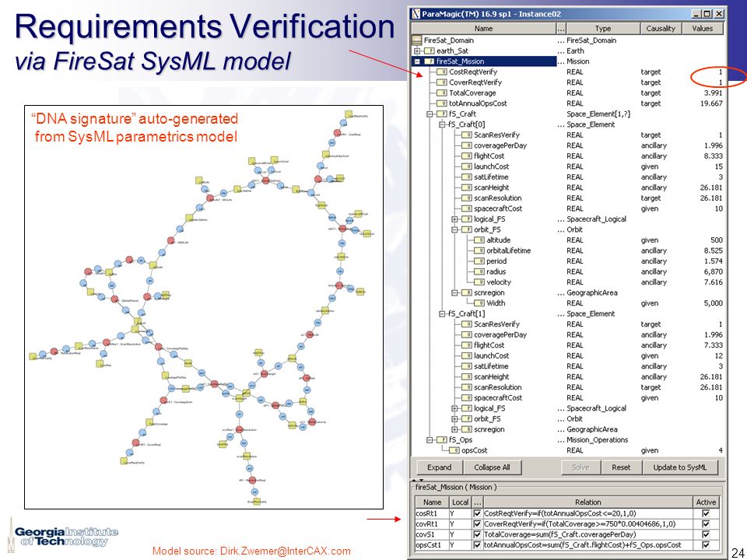Collapse the fS_Craft[0] tree node
This screenshot has height=560, width=747.
click(x=442, y=124)
